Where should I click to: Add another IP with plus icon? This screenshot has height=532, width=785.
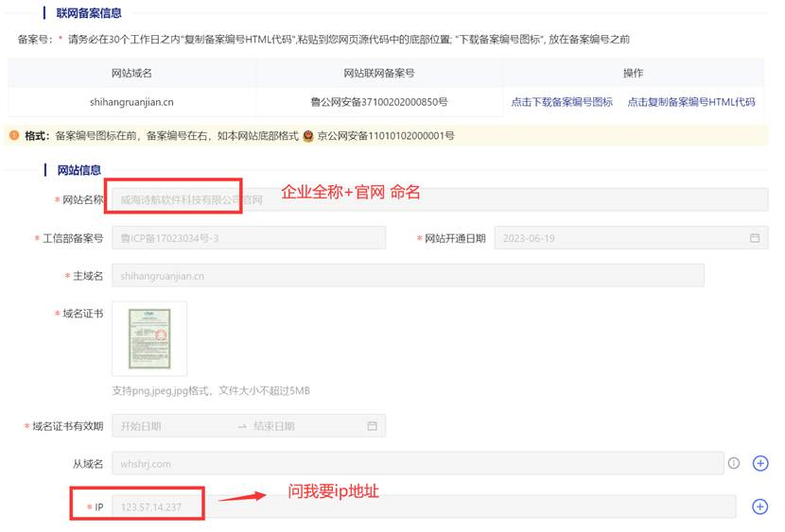click(x=760, y=506)
